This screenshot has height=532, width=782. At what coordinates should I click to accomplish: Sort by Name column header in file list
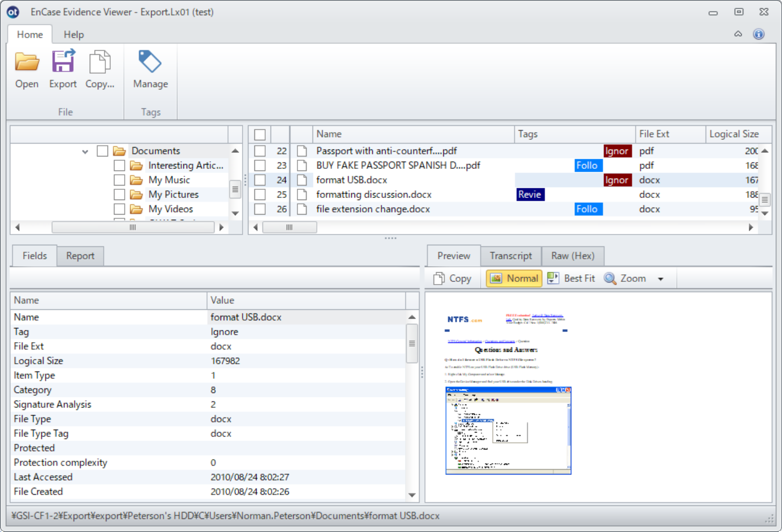pyautogui.click(x=413, y=134)
